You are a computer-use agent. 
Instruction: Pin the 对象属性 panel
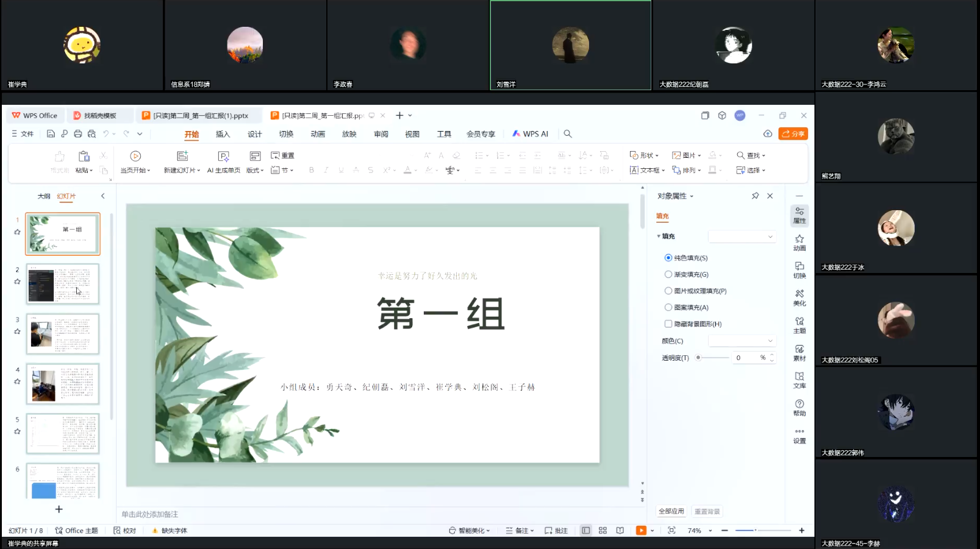[x=755, y=196]
